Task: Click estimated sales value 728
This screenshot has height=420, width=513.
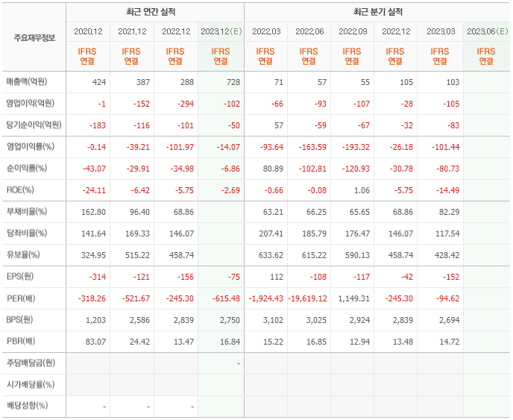Action: [x=233, y=82]
